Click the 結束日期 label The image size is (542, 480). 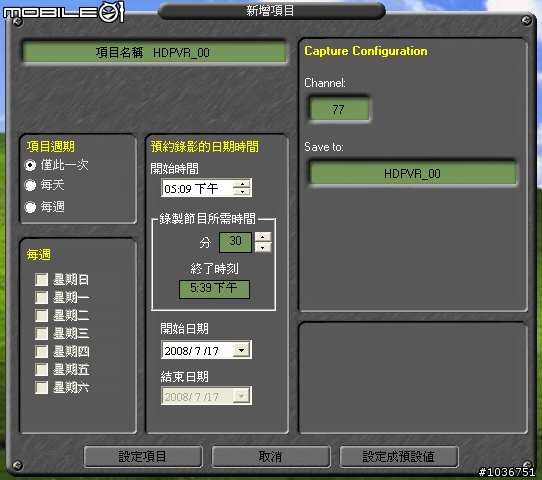pos(185,376)
